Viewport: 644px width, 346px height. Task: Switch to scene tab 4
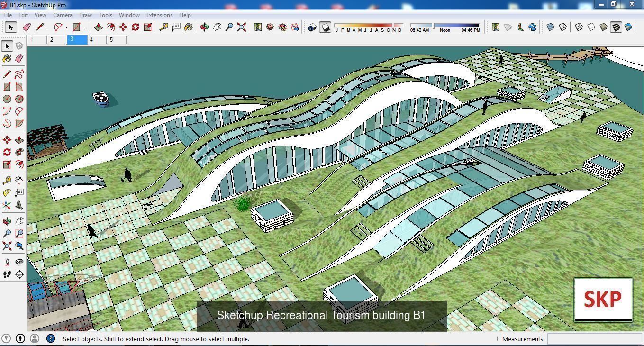[97, 40]
